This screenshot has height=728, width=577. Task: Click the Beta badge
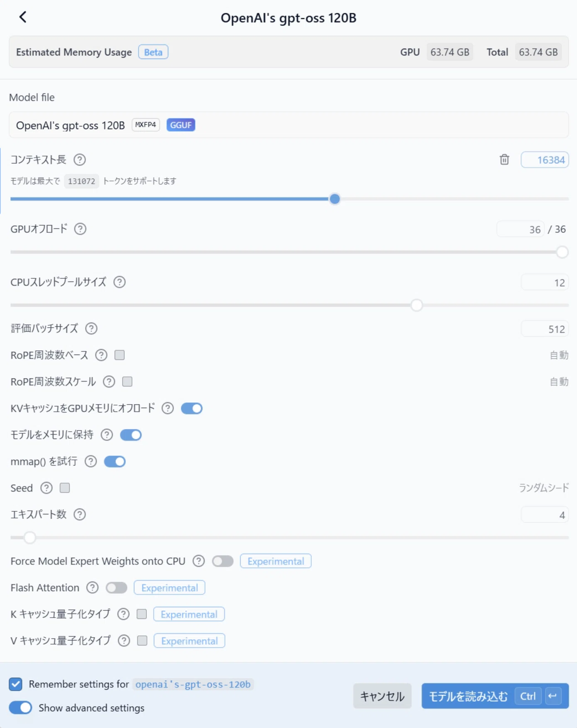153,52
